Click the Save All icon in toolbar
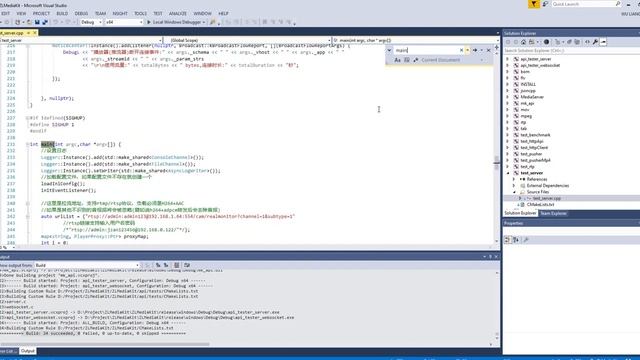This screenshot has height=360, width=640. click(x=45, y=22)
